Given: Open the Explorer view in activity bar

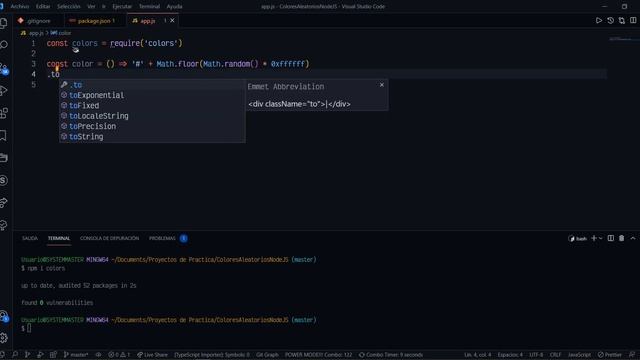Looking at the screenshot, I should (4, 23).
